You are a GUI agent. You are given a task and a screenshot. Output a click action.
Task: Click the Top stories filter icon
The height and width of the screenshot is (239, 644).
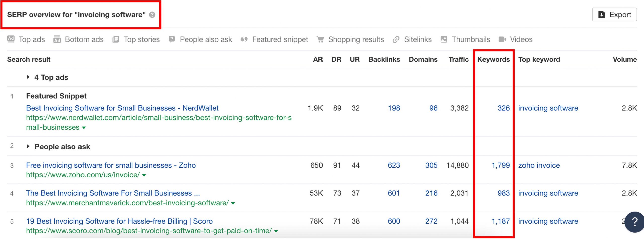[116, 39]
